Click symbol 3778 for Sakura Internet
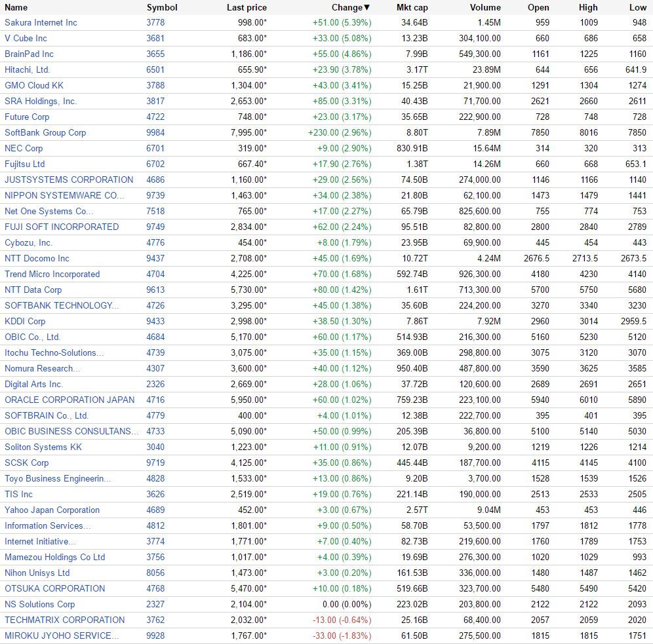Screen dimensions: 653x644 (x=155, y=22)
